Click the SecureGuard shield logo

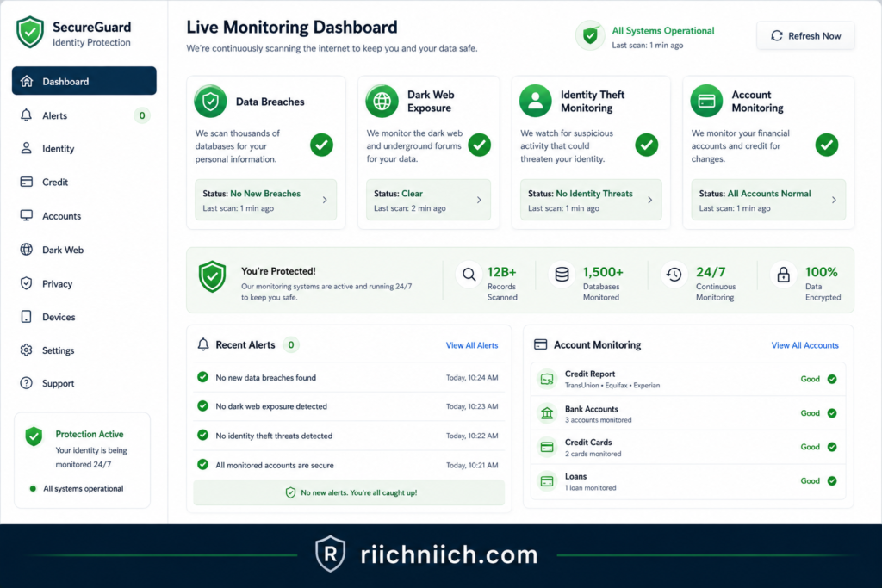(30, 33)
